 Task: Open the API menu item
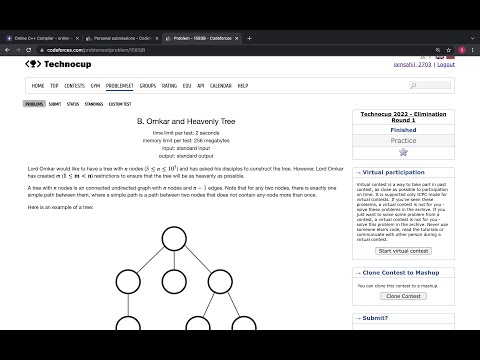pyautogui.click(x=200, y=86)
